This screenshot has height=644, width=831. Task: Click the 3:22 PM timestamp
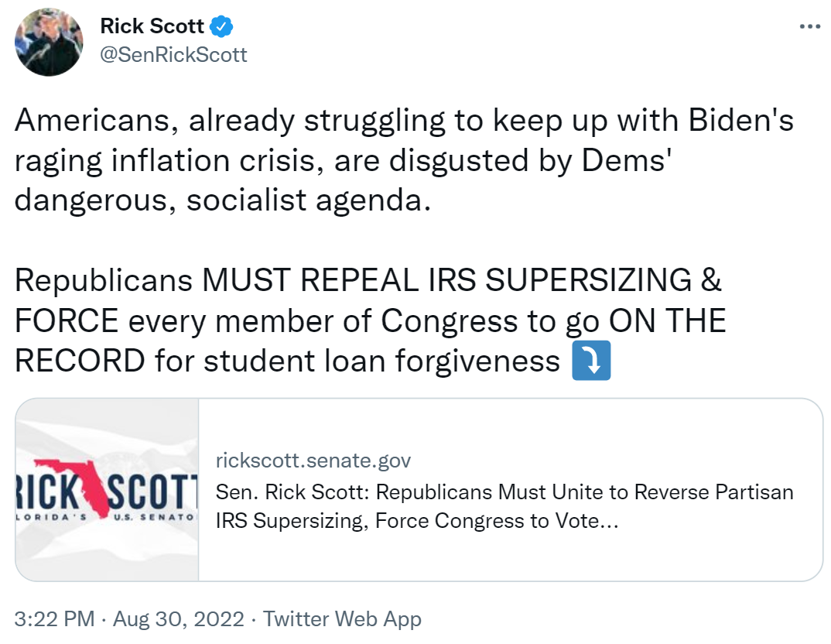tap(55, 618)
